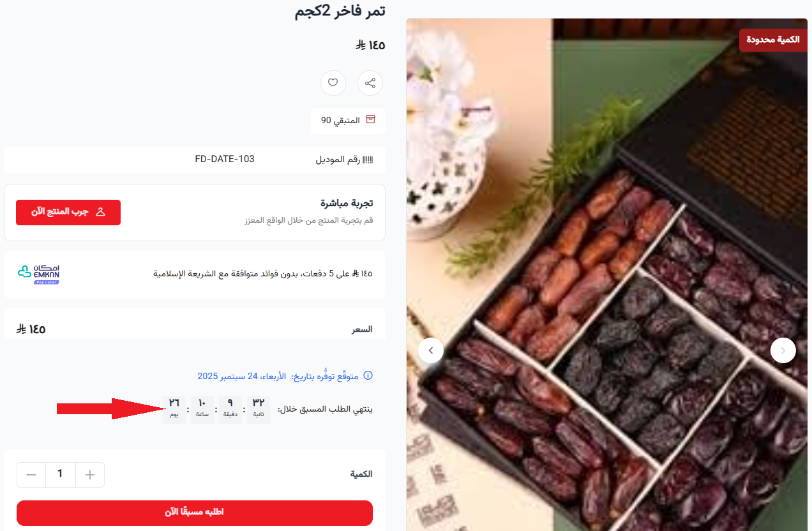Click the Emkan pay later logo
Screen dimensions: 812x531
tap(38, 274)
